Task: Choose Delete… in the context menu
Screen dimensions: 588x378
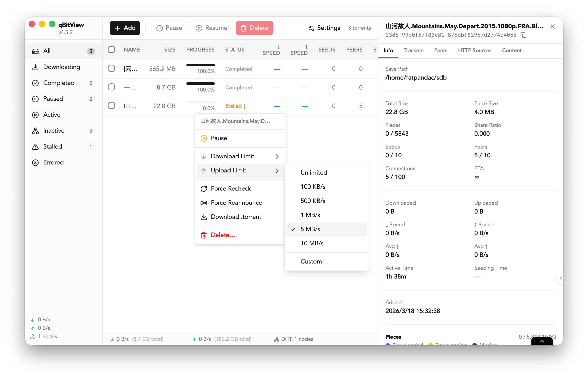Action: 240,235
